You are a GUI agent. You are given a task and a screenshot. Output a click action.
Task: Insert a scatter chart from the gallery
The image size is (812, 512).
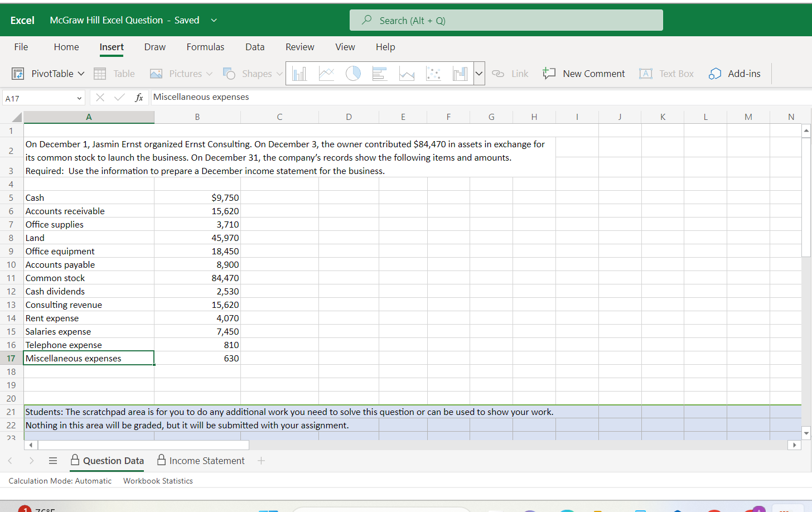pyautogui.click(x=433, y=74)
